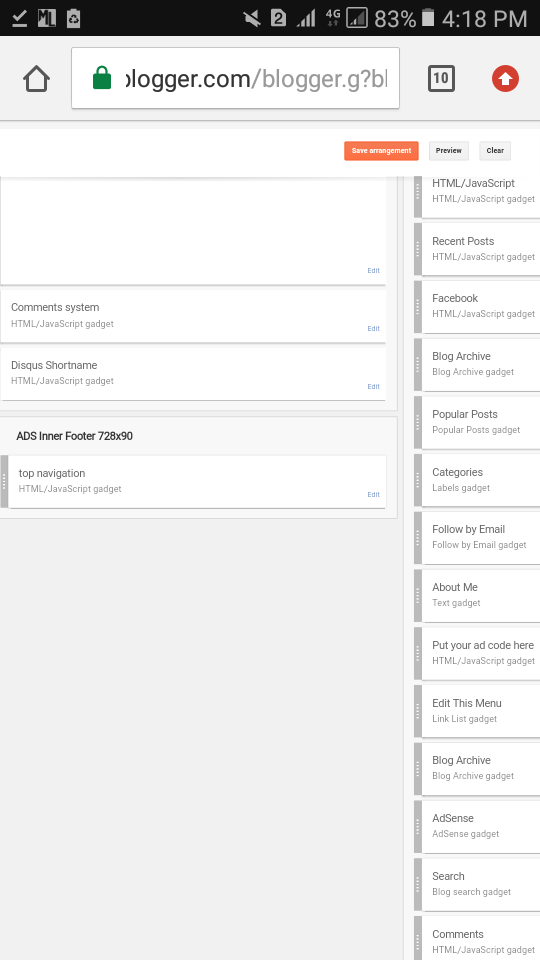
Task: Select the Follow by Email gadget
Action: click(x=481, y=537)
